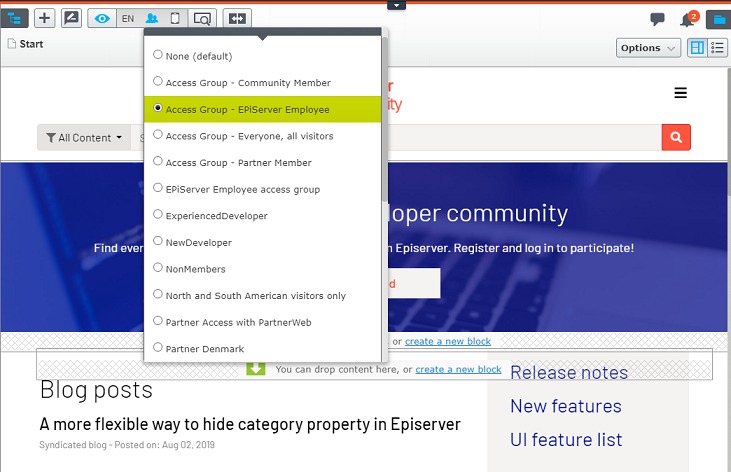Choose the device resolution icon
Image resolution: width=731 pixels, height=472 pixels.
pyautogui.click(x=175, y=18)
